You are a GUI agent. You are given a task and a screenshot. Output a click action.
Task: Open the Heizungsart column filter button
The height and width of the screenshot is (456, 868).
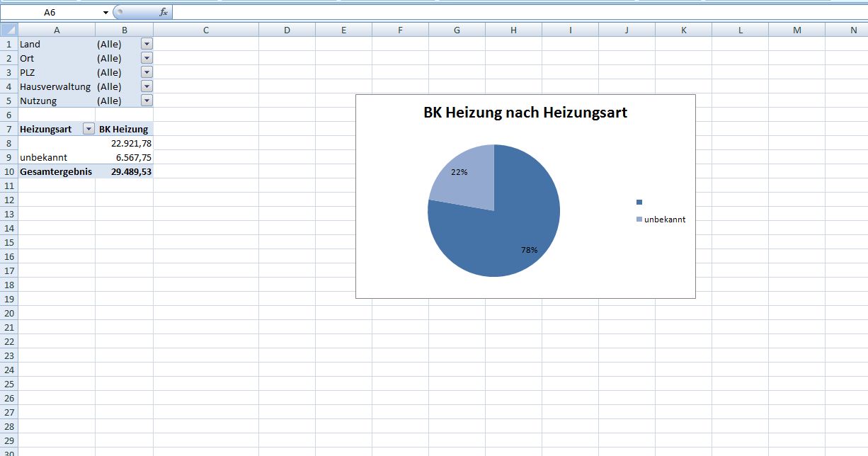click(x=88, y=129)
